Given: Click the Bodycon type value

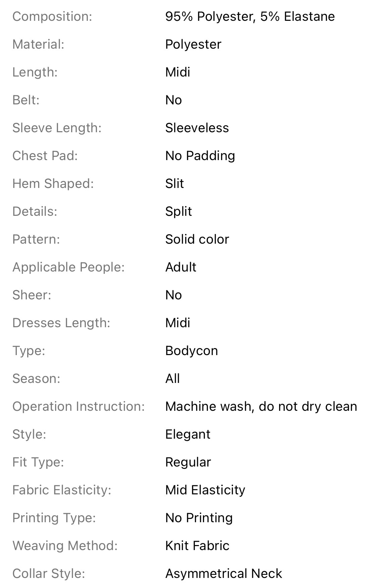Looking at the screenshot, I should click(192, 351).
